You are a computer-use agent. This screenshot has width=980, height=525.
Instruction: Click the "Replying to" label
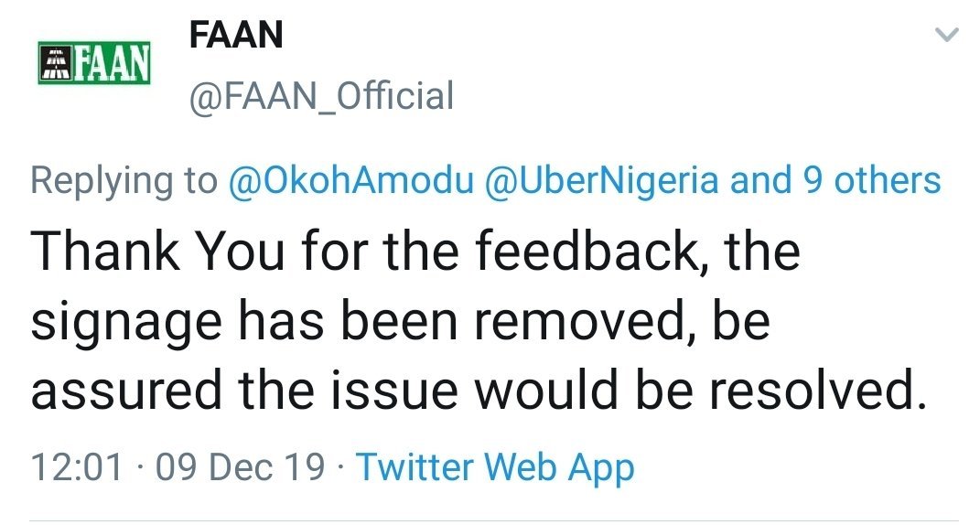click(124, 180)
